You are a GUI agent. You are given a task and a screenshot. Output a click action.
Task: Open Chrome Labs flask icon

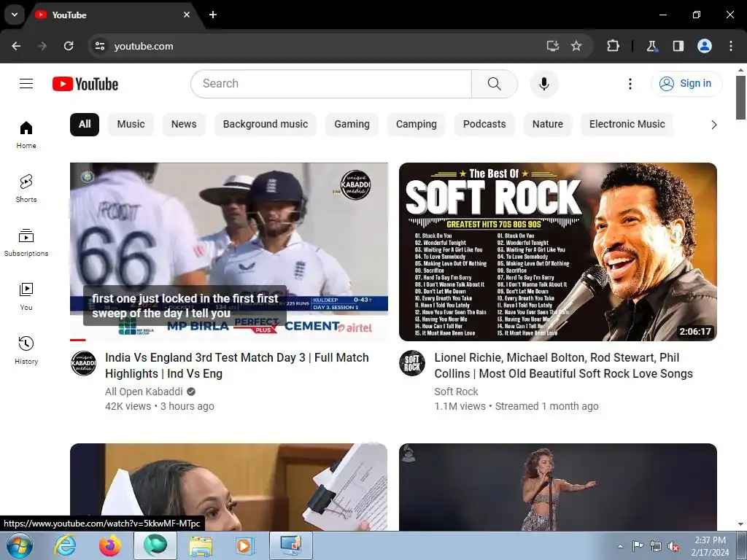coord(651,46)
